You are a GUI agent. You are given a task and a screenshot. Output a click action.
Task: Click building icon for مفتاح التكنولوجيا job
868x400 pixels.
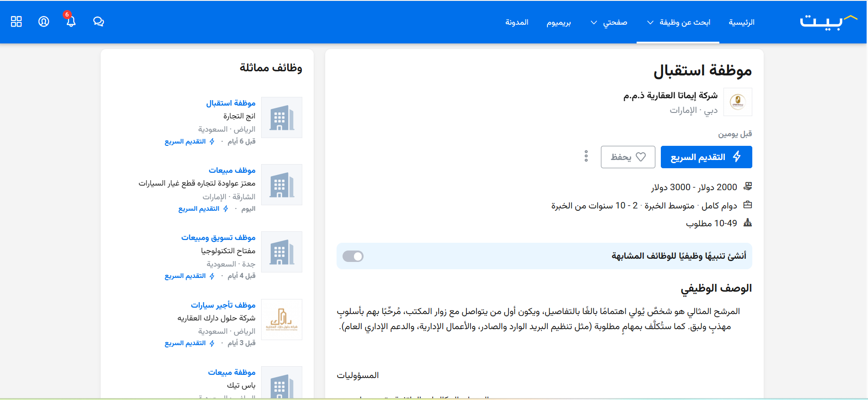click(282, 252)
